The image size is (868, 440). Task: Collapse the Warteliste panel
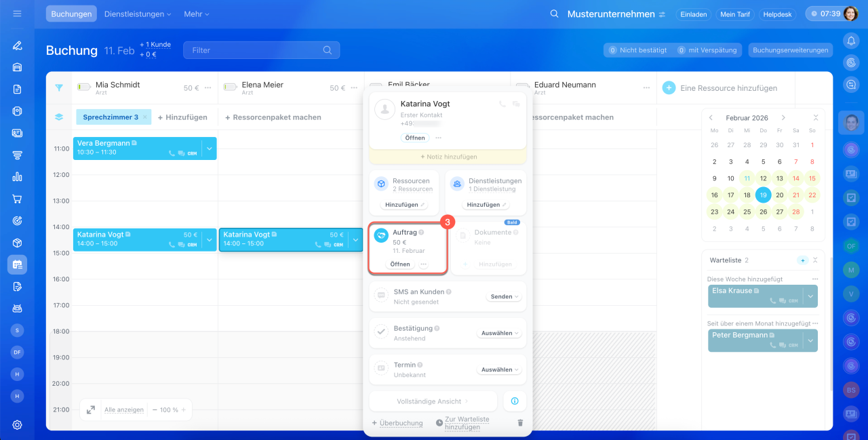tap(815, 260)
